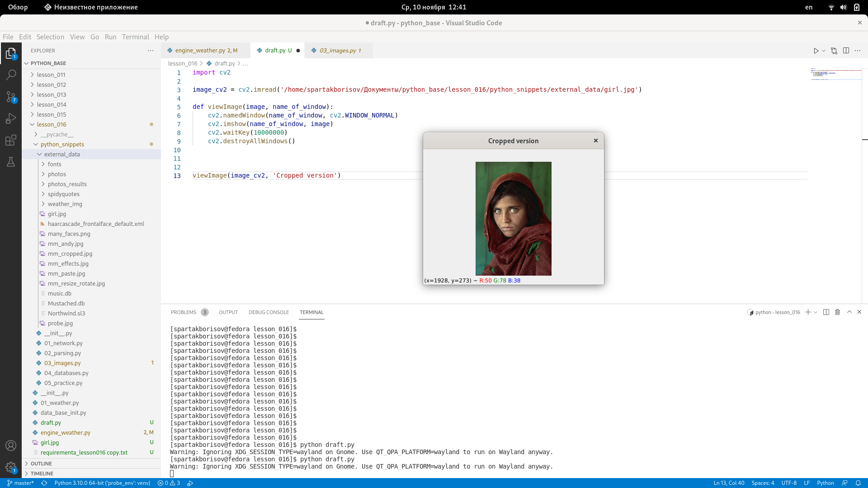Open the Source Control view
The height and width of the screenshot is (488, 868).
click(11, 96)
